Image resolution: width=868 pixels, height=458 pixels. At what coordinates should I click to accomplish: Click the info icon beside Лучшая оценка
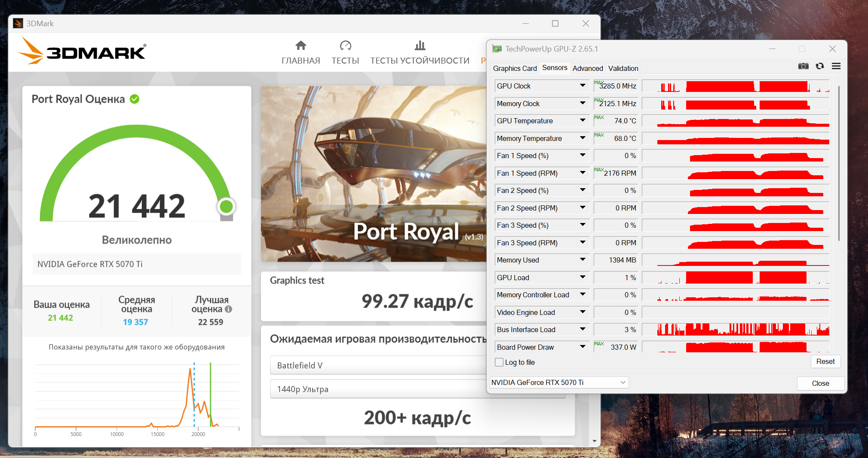pyautogui.click(x=228, y=309)
